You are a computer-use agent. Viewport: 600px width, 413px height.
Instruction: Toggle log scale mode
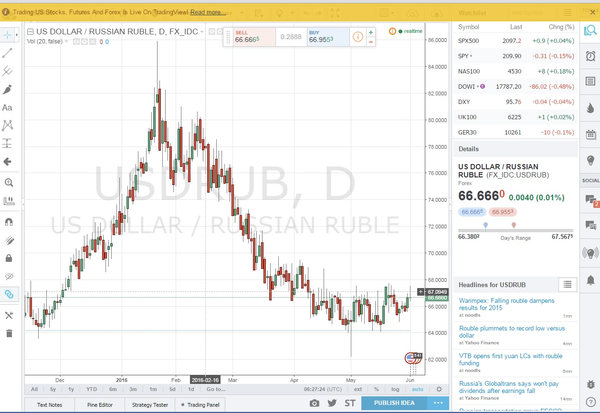point(395,389)
